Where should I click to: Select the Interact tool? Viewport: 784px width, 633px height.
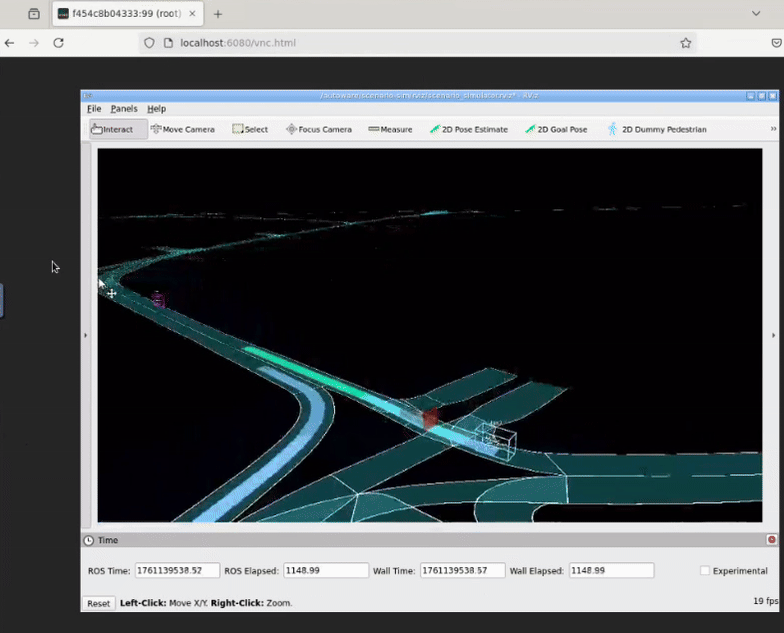pos(112,129)
